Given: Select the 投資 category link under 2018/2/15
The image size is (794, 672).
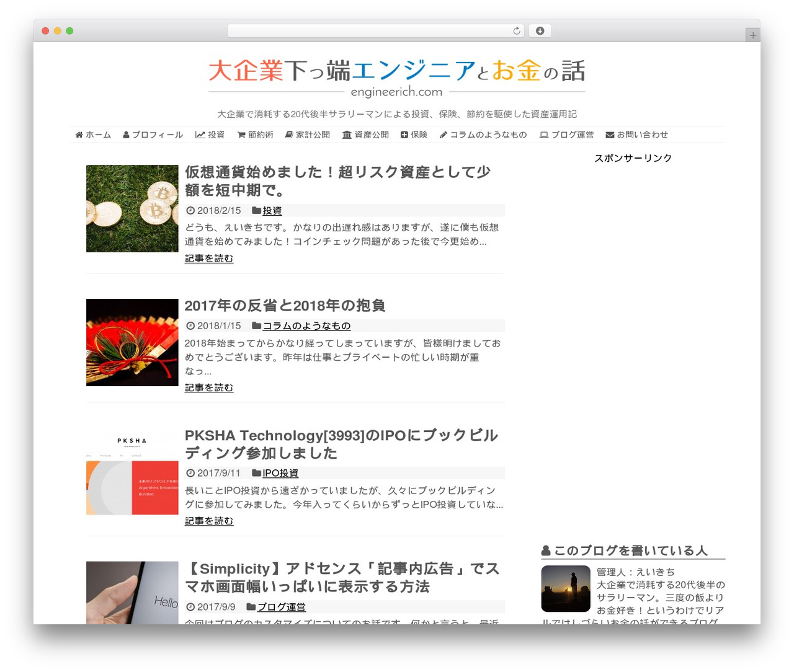Looking at the screenshot, I should pyautogui.click(x=272, y=211).
